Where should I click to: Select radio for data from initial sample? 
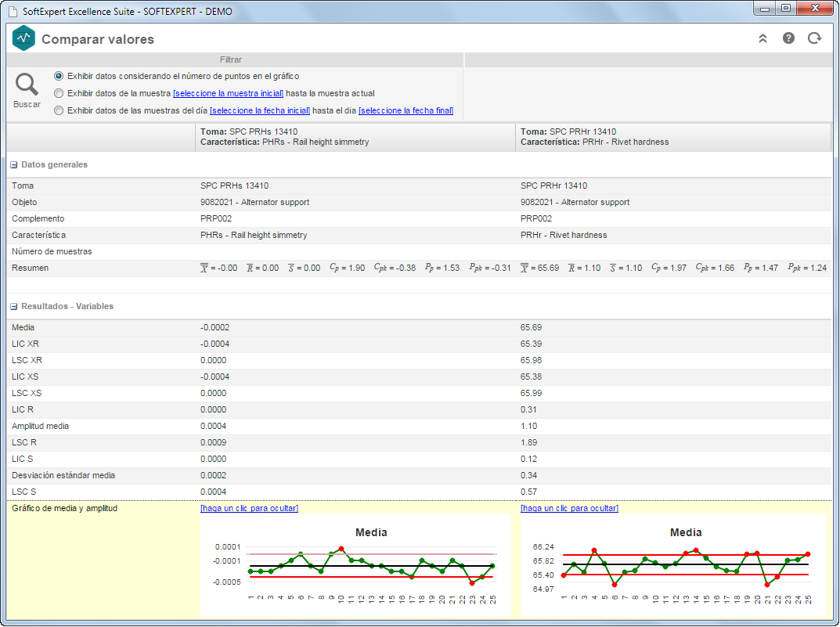pos(59,93)
